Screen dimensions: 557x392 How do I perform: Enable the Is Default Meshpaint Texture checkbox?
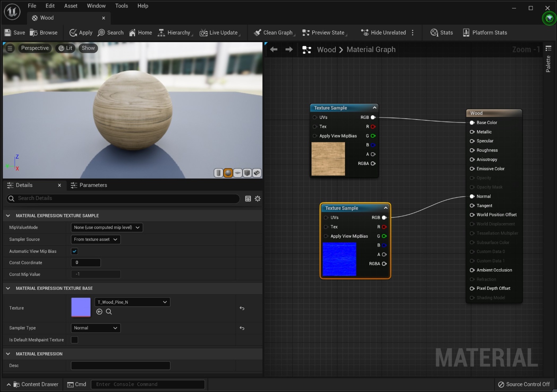pos(74,340)
